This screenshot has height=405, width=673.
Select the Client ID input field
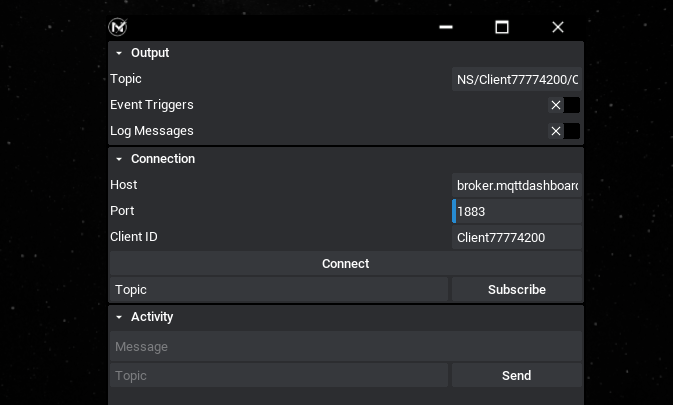click(x=516, y=237)
